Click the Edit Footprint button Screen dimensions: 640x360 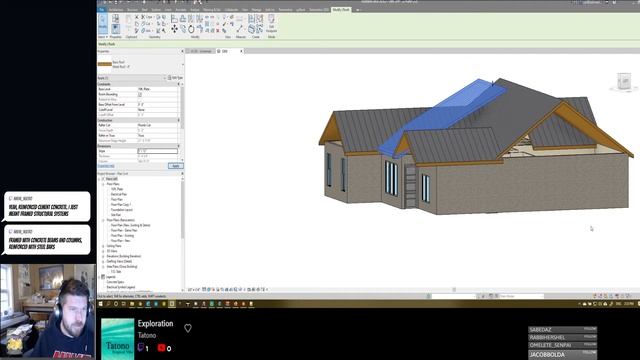(271, 24)
